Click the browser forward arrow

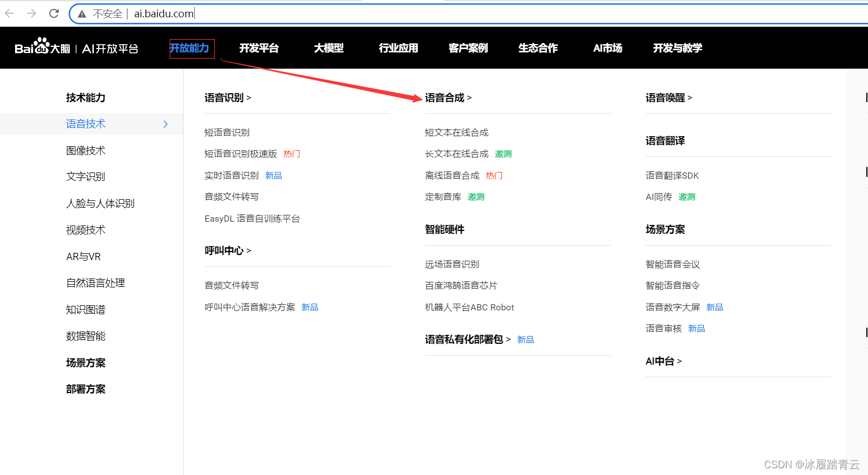point(32,13)
